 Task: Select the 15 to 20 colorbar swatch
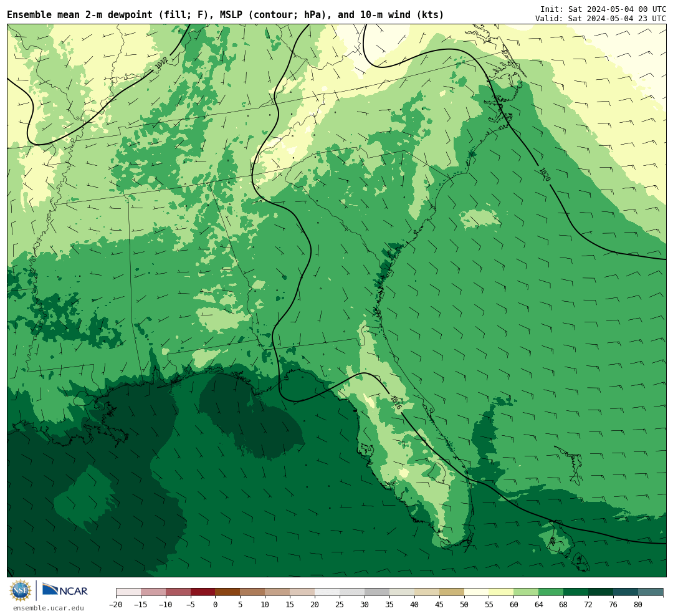tap(303, 592)
